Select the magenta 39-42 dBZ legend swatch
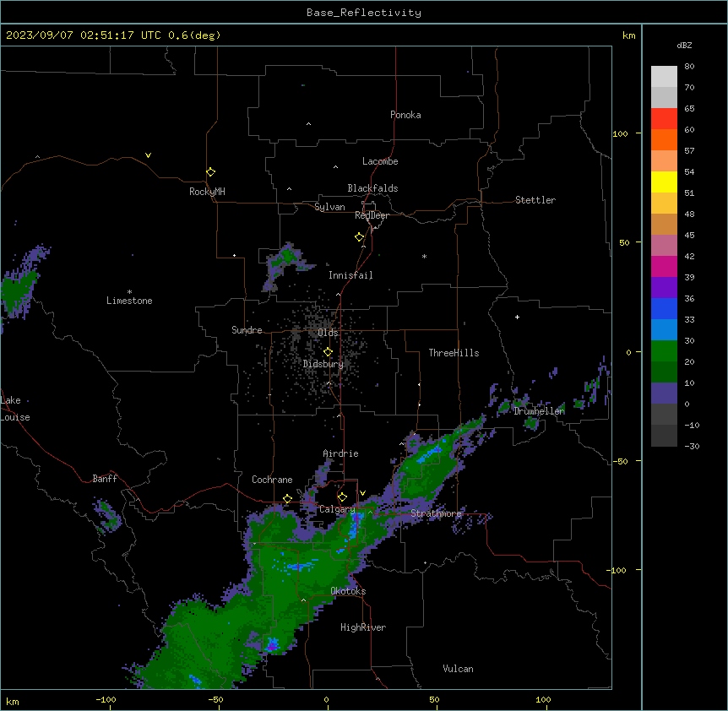This screenshot has width=728, height=711. click(x=664, y=266)
